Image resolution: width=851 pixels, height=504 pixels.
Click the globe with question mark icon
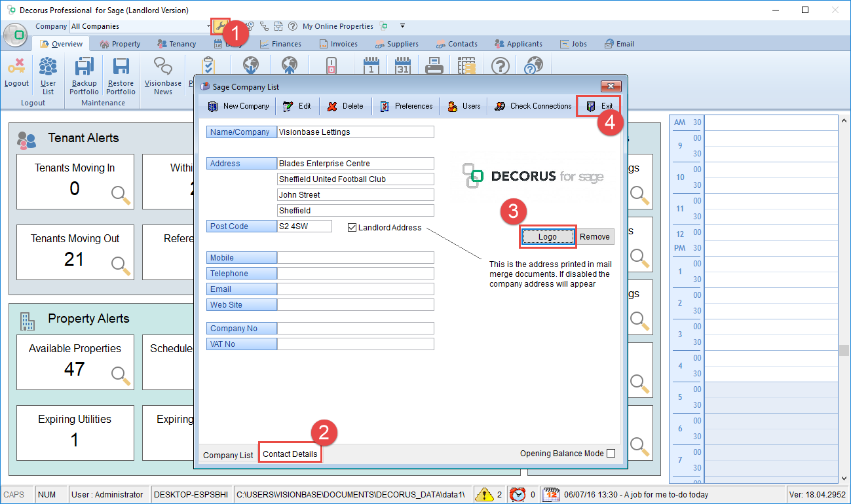(535, 66)
